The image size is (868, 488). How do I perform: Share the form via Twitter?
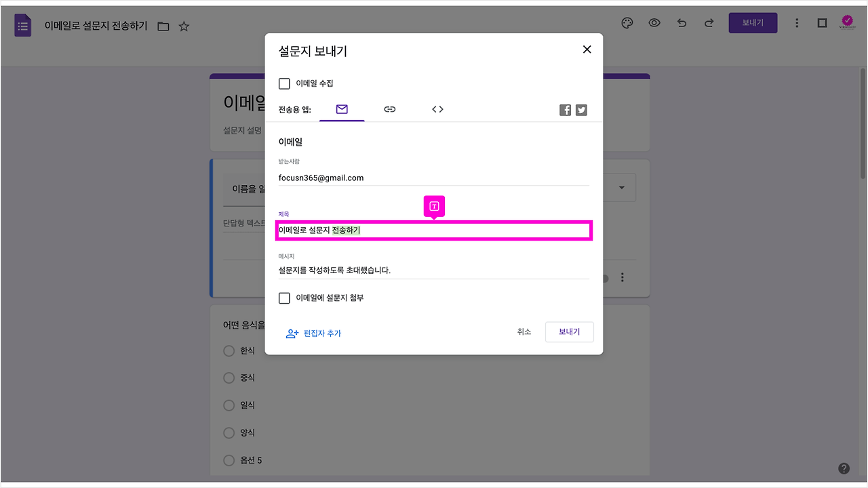[581, 109]
